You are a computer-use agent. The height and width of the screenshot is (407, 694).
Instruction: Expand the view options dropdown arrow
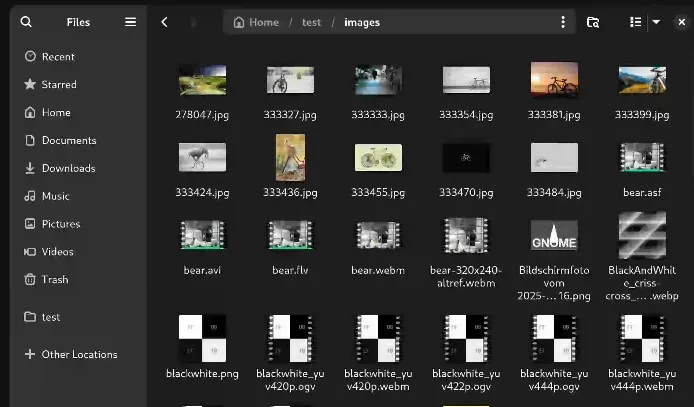coord(656,22)
